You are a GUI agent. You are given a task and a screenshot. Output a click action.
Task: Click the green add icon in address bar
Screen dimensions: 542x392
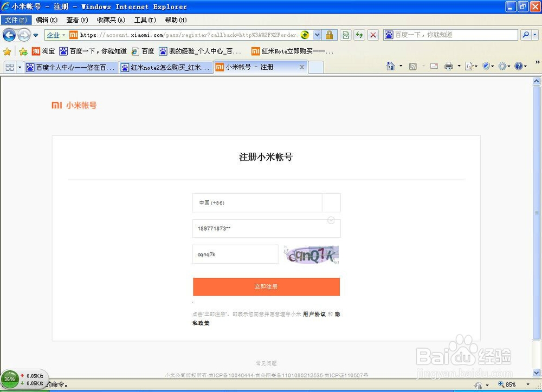click(x=305, y=35)
